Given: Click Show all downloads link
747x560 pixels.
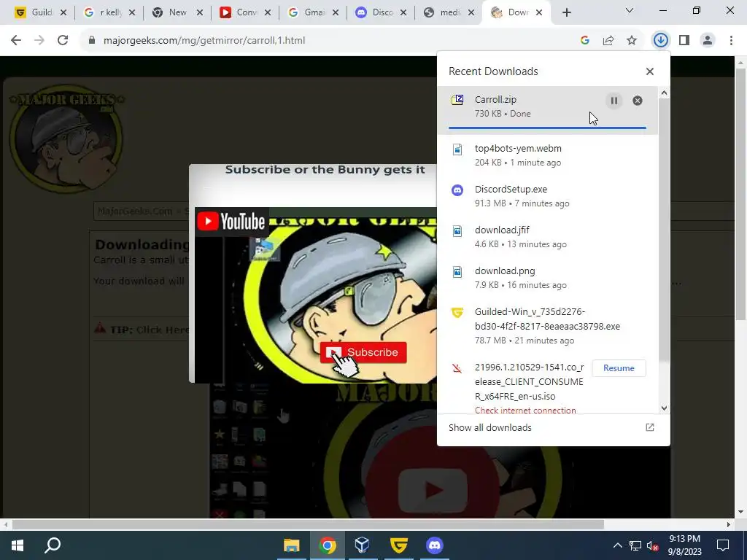Looking at the screenshot, I should tap(489, 427).
